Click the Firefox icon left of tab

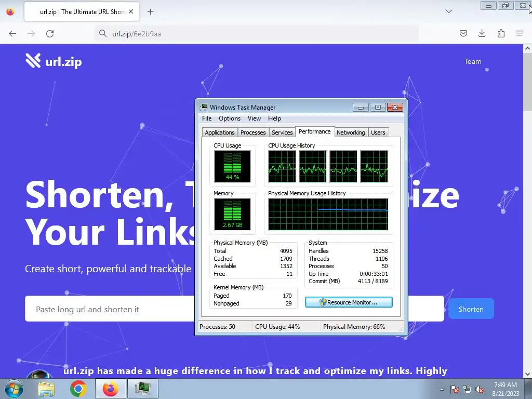coord(10,11)
